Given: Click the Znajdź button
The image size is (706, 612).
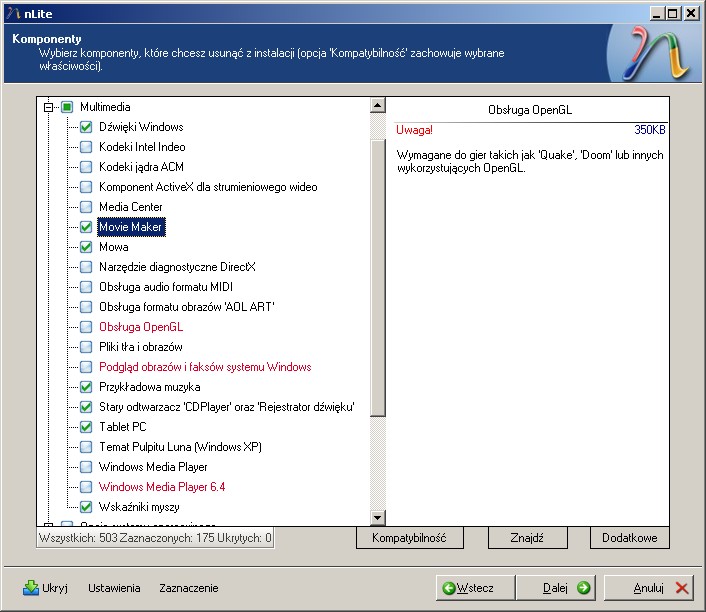Looking at the screenshot, I should [x=527, y=538].
